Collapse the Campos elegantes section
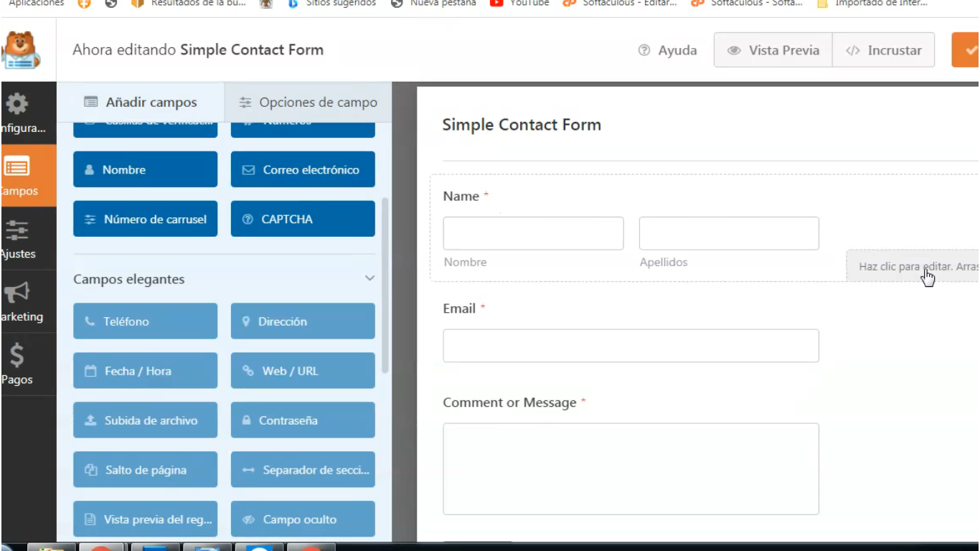Screen dimensions: 980x551 [369, 278]
